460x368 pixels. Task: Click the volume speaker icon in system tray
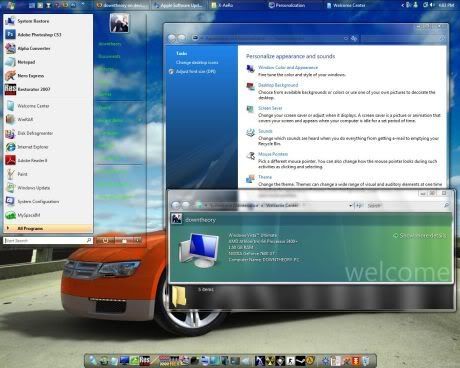432,5
